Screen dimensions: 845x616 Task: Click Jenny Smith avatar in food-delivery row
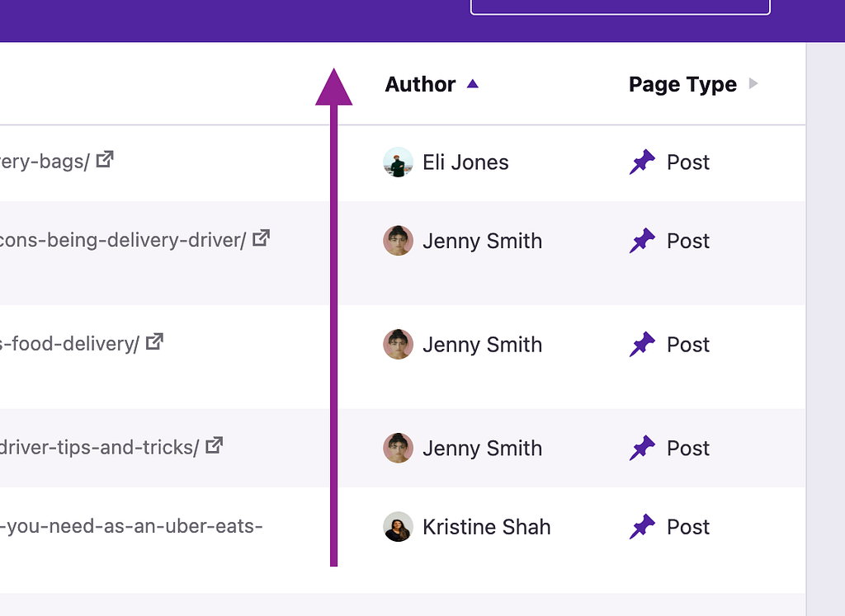coord(399,345)
